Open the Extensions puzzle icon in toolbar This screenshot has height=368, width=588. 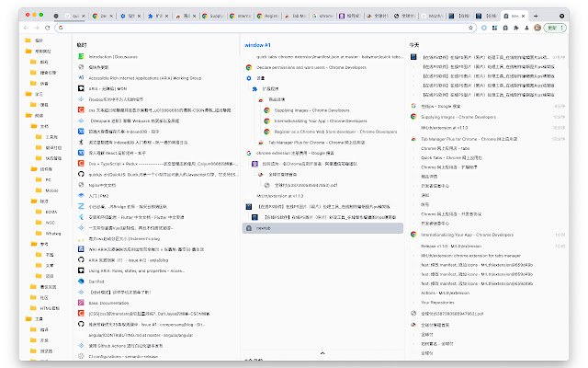click(516, 28)
